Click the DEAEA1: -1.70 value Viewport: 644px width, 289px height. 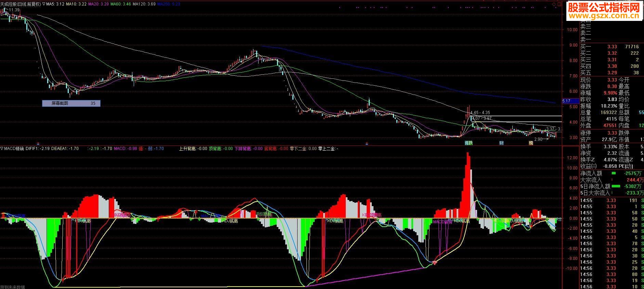[65, 149]
